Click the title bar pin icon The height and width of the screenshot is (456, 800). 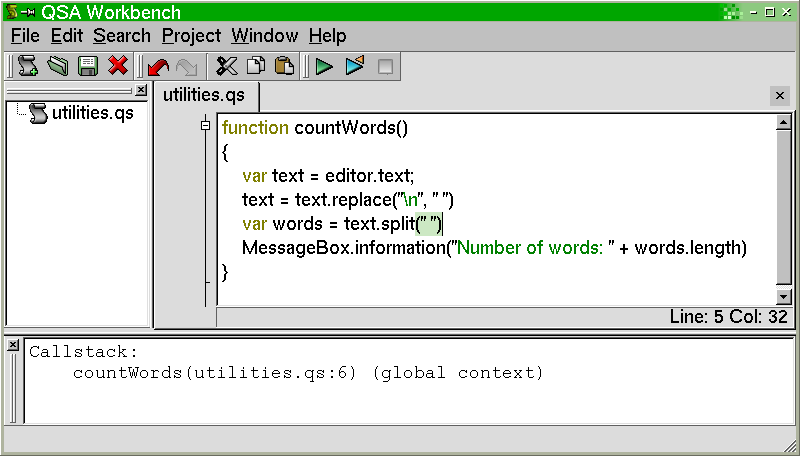[29, 12]
